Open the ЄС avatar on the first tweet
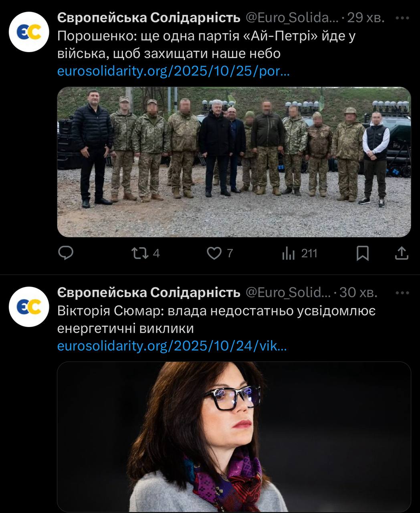This screenshot has height=513, width=420. coord(29,32)
